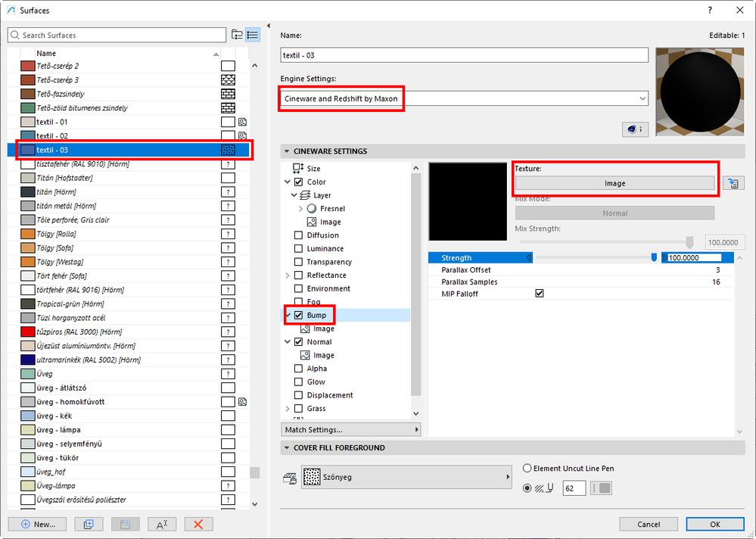Click the material preview sphere thumbnail
This screenshot has width=756, height=539.
click(699, 92)
